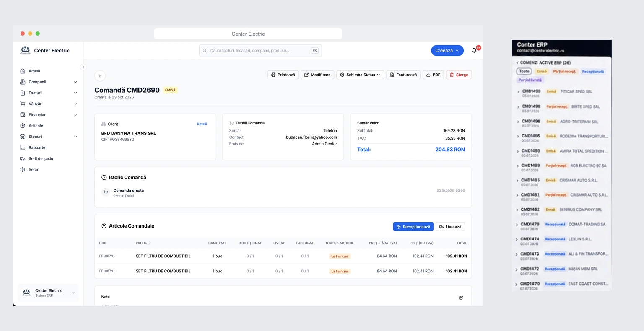This screenshot has width=644, height=331.
Task: Collapse the COMENZI ACTIVE ERP section
Action: [x=518, y=62]
